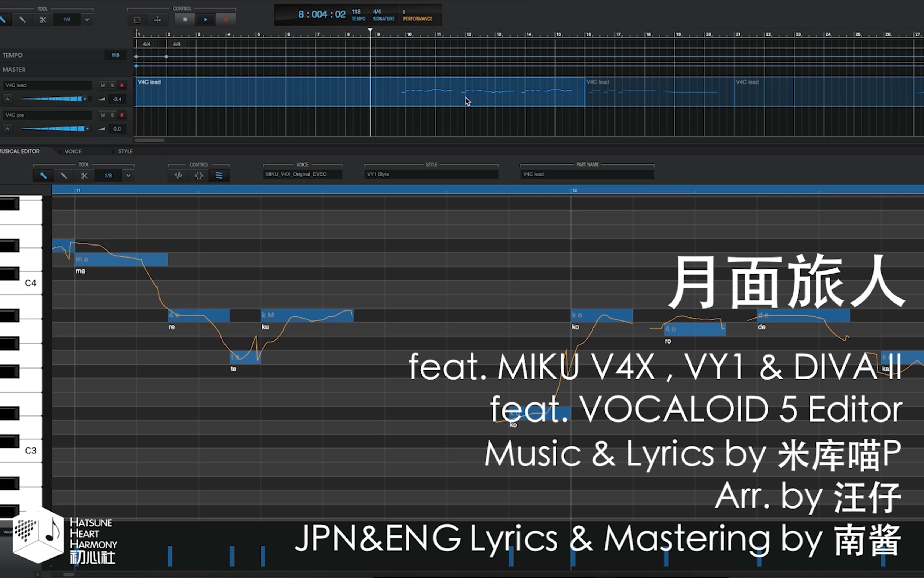Select the scissors tool in the top toolbar
924x578 pixels.
43,19
